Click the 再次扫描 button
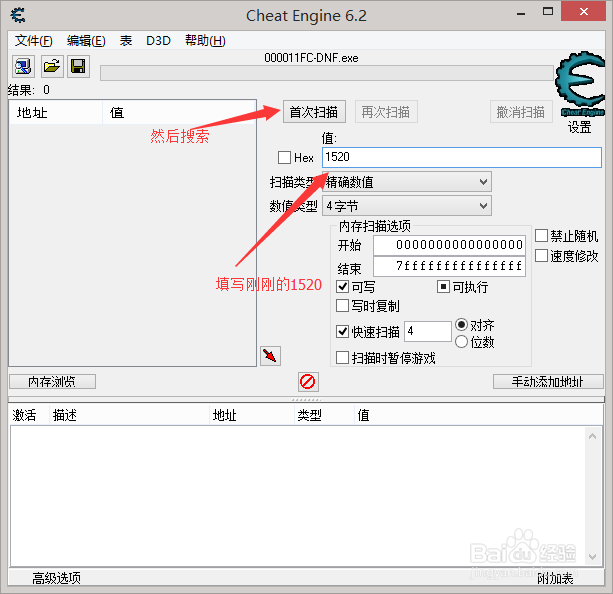The width and height of the screenshot is (613, 594). [386, 112]
